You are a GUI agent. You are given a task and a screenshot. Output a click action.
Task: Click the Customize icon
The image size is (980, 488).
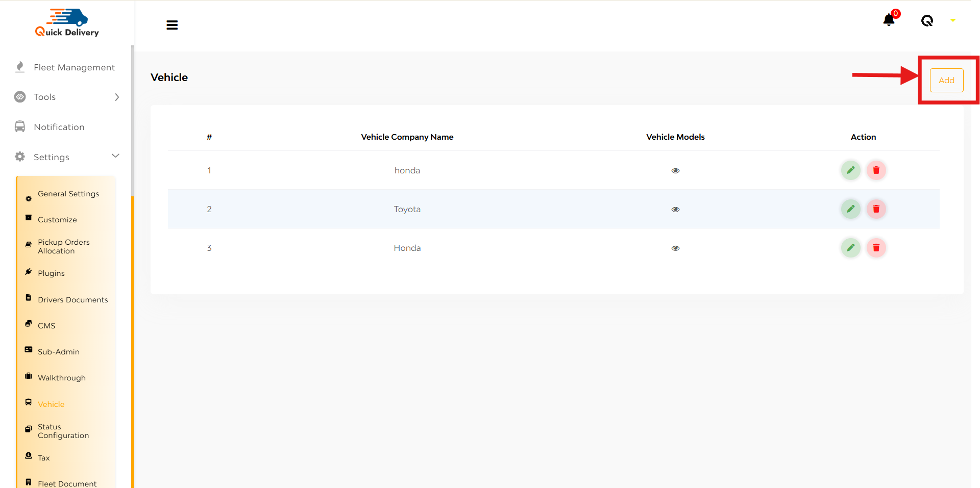[x=29, y=218]
